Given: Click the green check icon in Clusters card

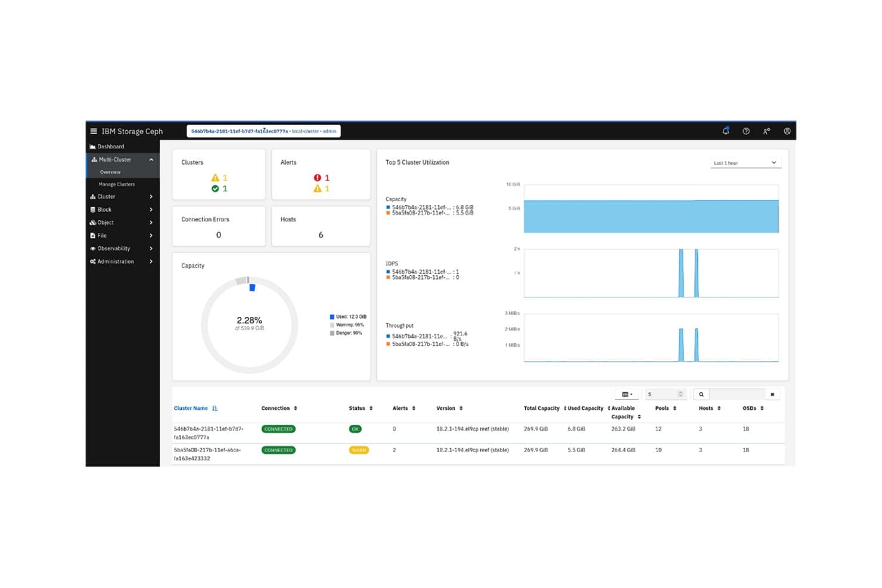Looking at the screenshot, I should point(215,188).
